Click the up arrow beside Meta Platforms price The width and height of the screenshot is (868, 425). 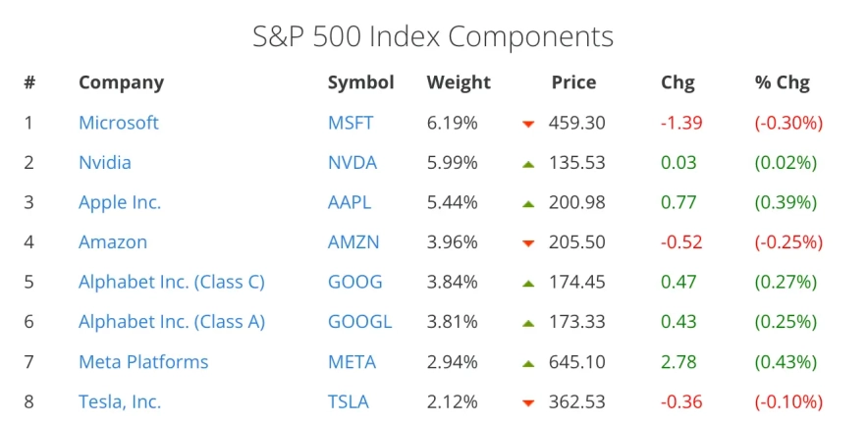pyautogui.click(x=528, y=362)
